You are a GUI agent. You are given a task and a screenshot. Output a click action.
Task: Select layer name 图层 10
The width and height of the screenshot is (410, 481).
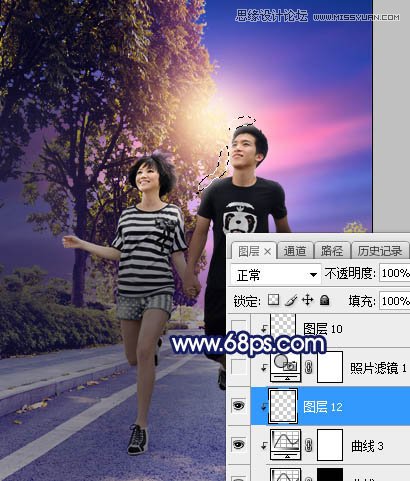click(323, 329)
